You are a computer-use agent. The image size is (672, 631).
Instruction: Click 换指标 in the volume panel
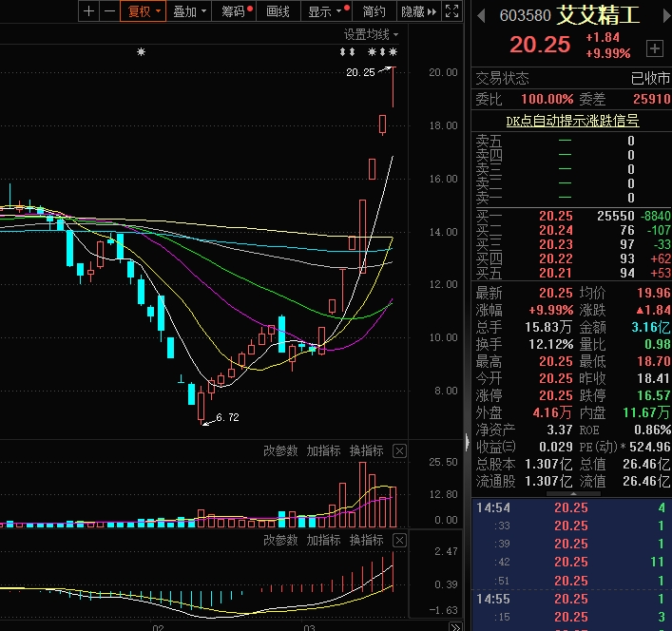click(366, 450)
